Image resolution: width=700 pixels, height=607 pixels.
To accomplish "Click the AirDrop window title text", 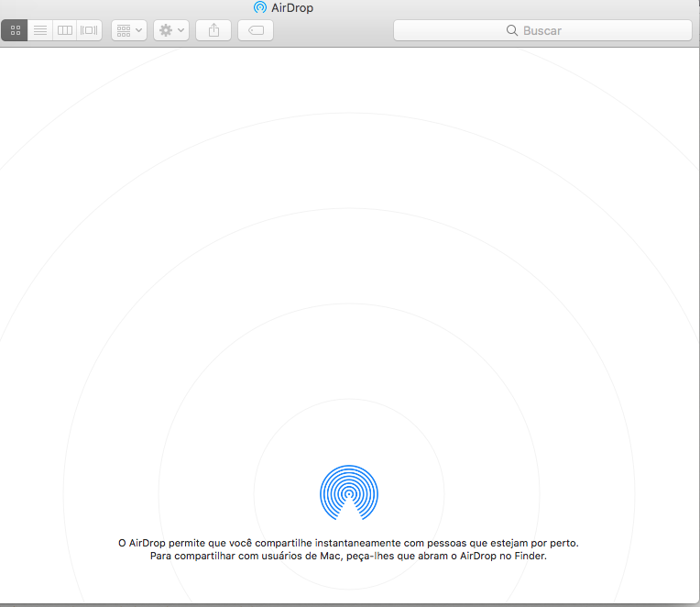I will [x=292, y=7].
